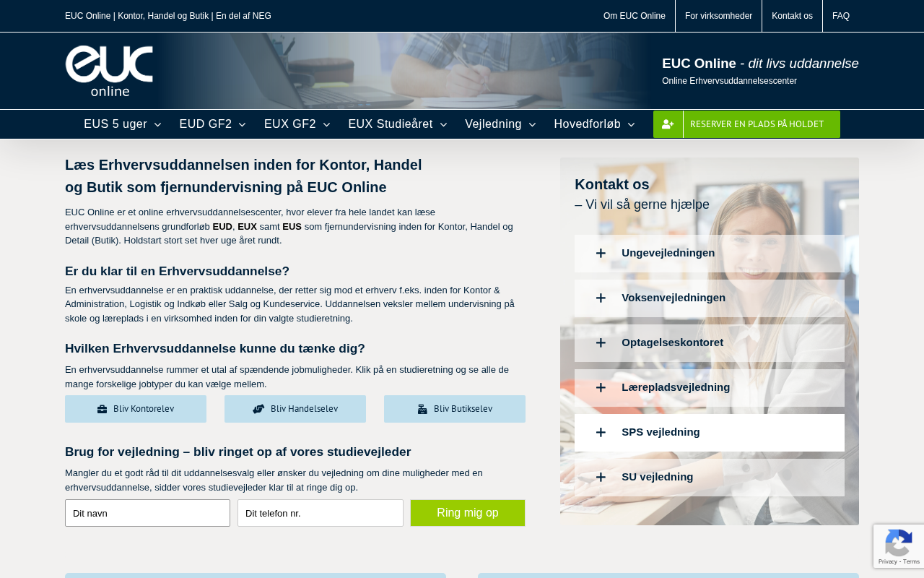The width and height of the screenshot is (924, 578).
Task: Open the EUX GF2 dropdown menu
Action: pos(297,124)
